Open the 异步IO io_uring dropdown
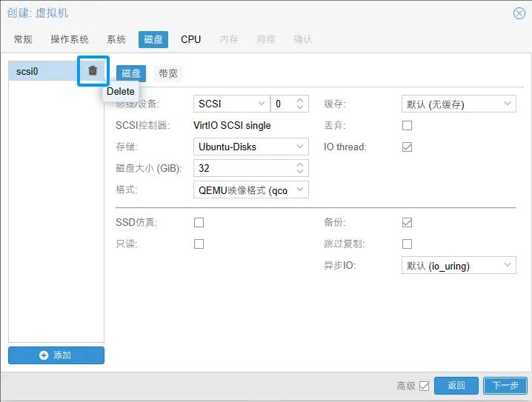 [x=508, y=265]
